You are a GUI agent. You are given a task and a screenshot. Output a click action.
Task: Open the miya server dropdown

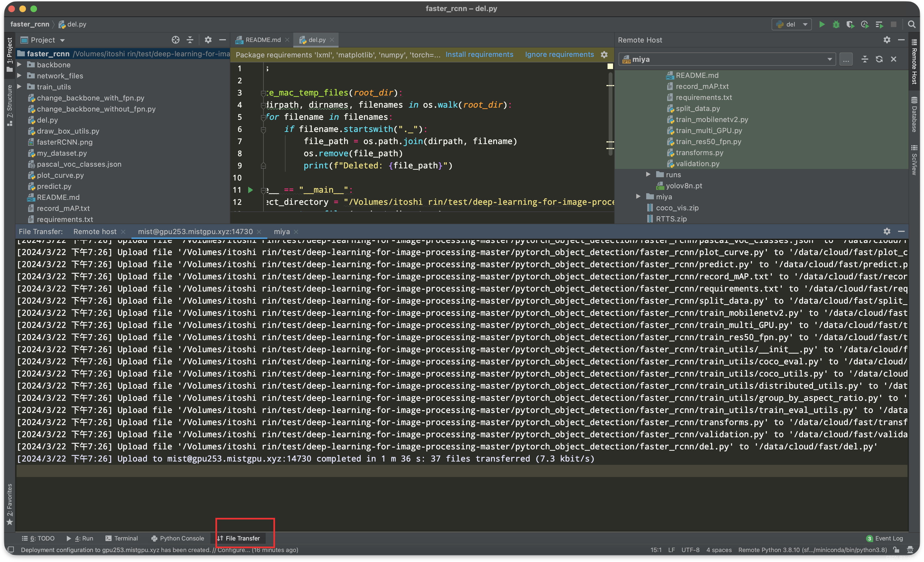pyautogui.click(x=727, y=59)
